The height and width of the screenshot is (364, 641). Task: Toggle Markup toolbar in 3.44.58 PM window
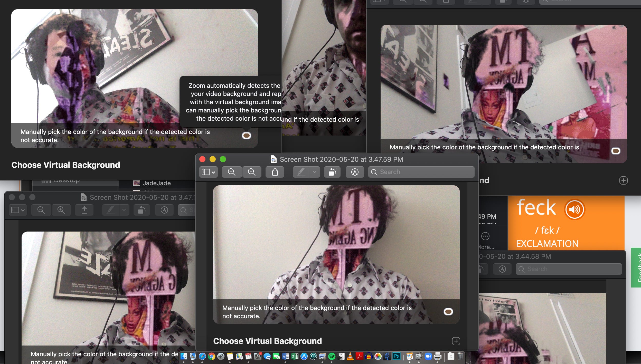point(502,269)
